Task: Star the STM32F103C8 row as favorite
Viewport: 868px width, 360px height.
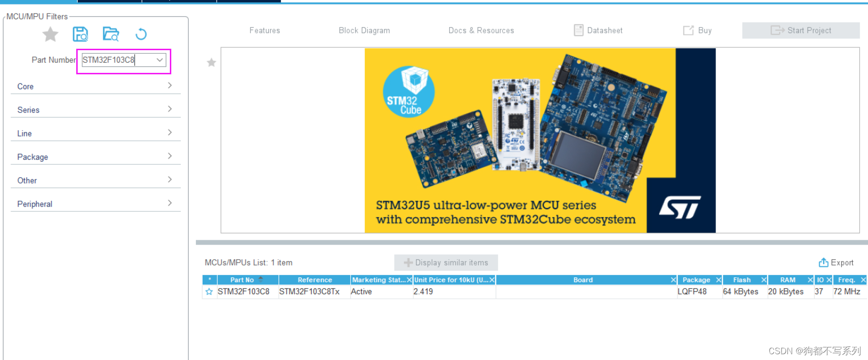Action: point(209,291)
